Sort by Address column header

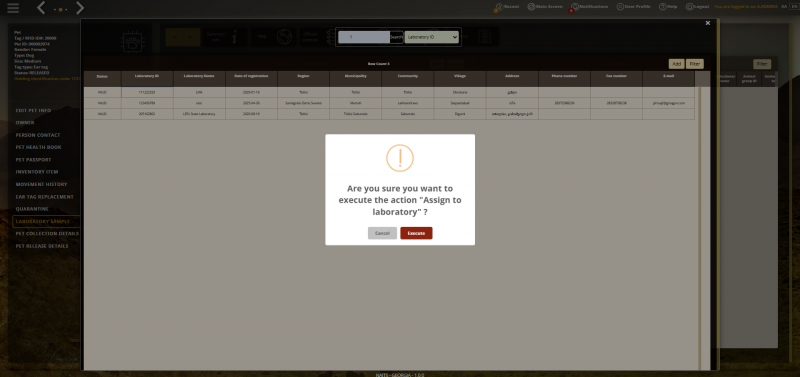click(512, 76)
